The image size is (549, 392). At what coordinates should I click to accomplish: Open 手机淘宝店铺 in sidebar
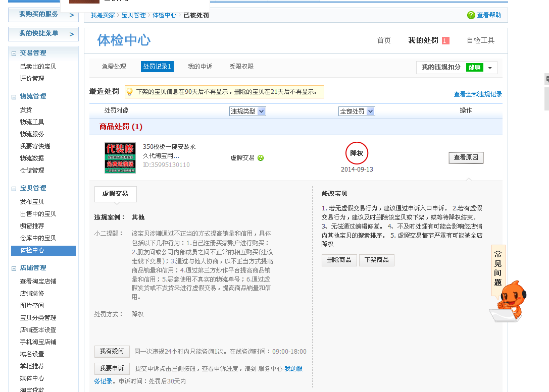pyautogui.click(x=38, y=343)
